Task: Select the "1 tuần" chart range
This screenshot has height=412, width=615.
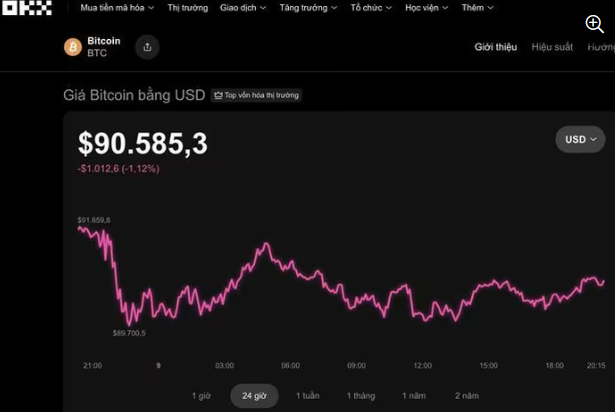Action: pos(308,396)
